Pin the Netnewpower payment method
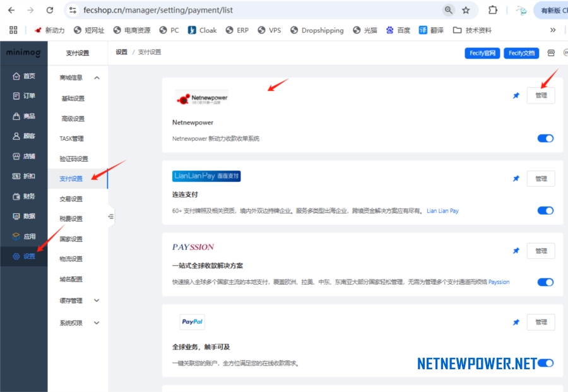 (x=516, y=95)
